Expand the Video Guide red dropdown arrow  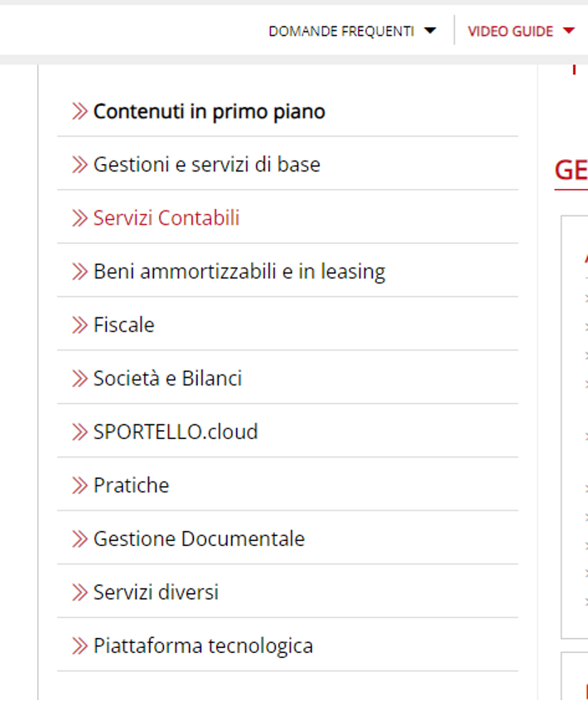pos(568,31)
